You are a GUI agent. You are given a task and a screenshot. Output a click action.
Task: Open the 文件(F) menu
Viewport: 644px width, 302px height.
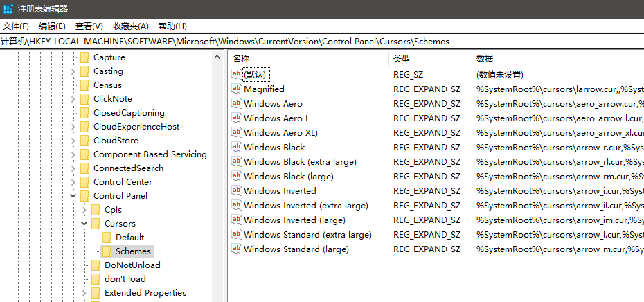(16, 26)
